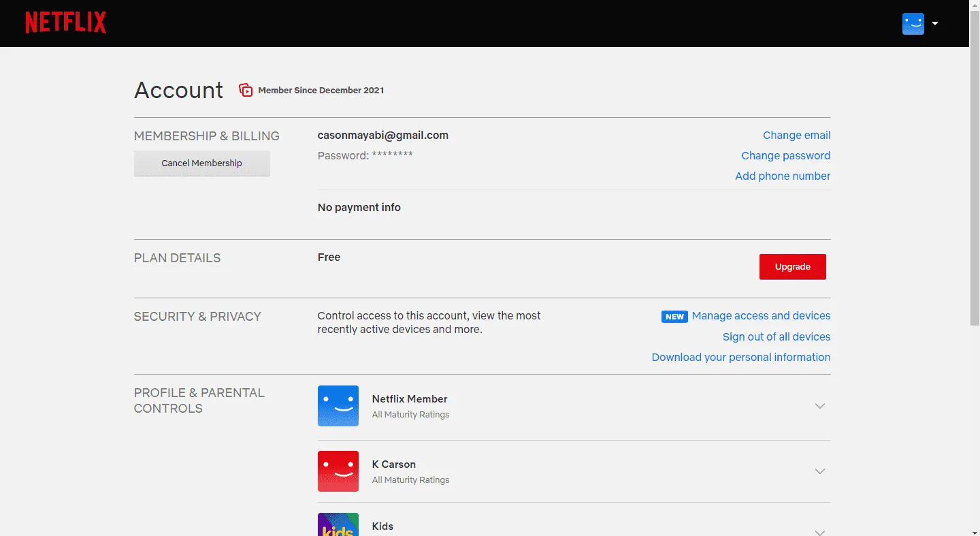This screenshot has height=536, width=980.
Task: Click All Maturity Ratings under K Carson
Action: tap(411, 480)
